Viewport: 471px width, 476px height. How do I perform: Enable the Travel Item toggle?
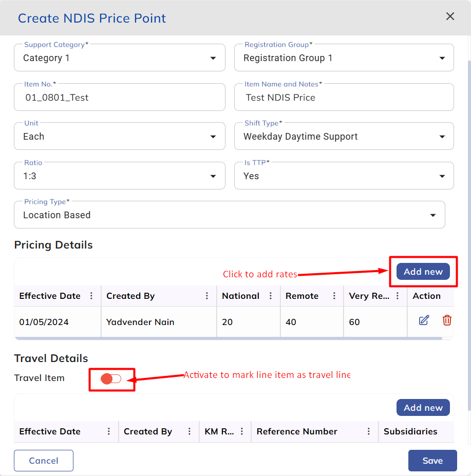coord(111,379)
